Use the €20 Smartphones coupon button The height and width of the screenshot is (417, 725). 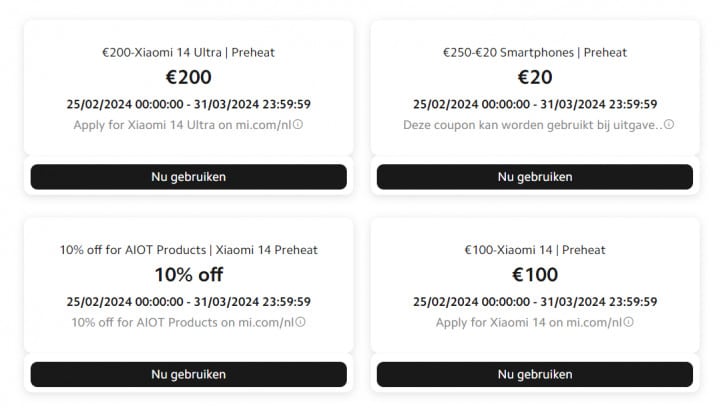535,177
